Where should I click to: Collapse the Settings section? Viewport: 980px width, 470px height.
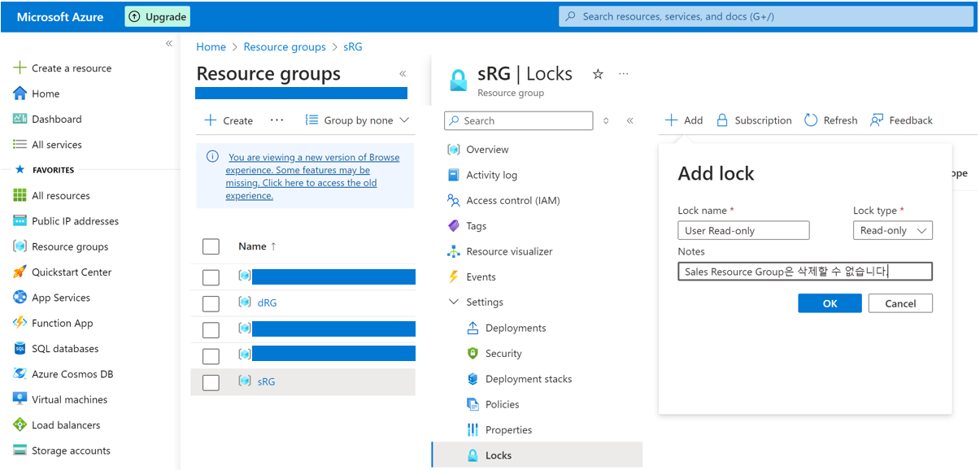coord(453,302)
